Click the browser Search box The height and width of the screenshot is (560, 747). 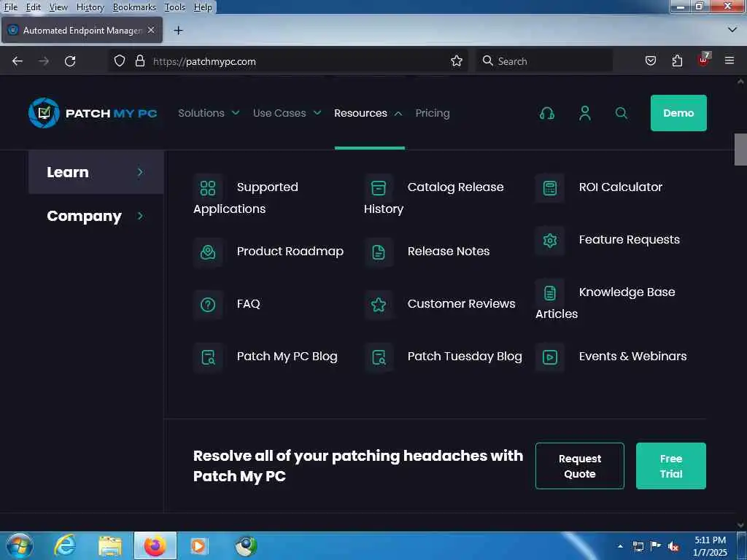(544, 61)
